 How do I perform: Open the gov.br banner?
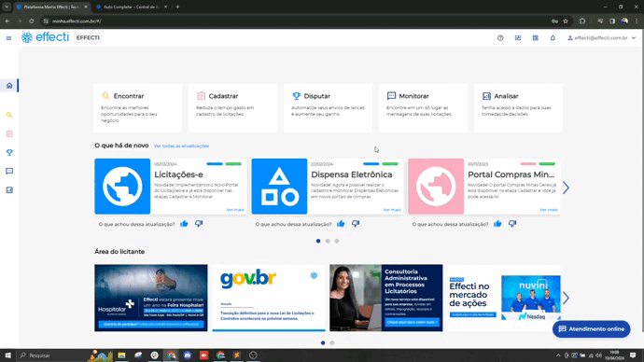tap(269, 298)
